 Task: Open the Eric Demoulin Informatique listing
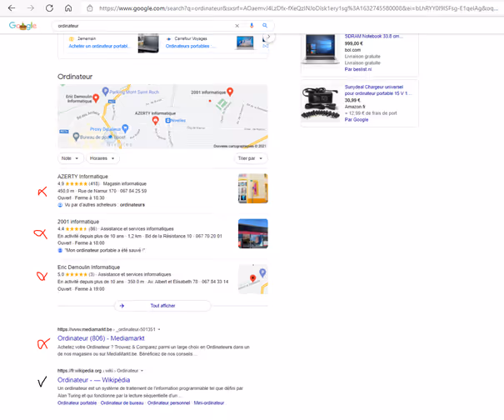click(88, 267)
